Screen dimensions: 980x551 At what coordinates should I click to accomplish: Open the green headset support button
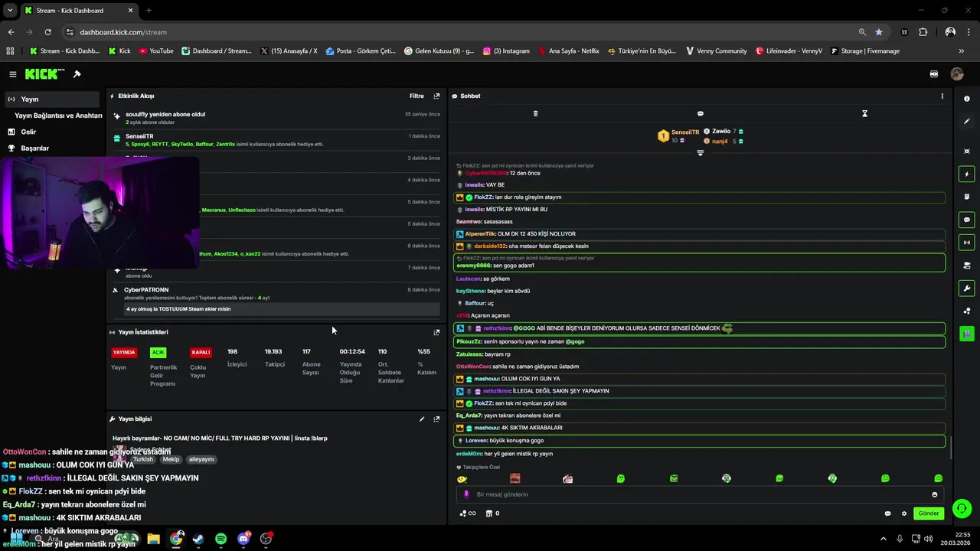click(x=962, y=508)
